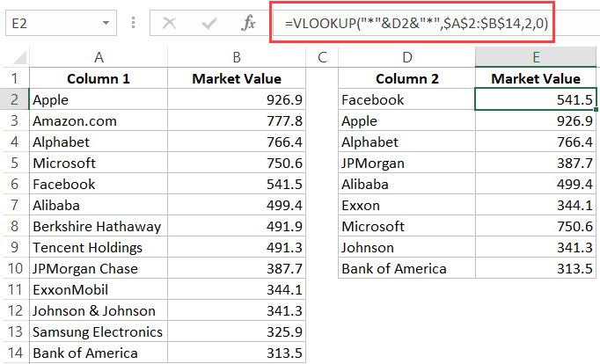Select the 'JPMorgan Chase' cell
600x364 pixels.
(99, 268)
